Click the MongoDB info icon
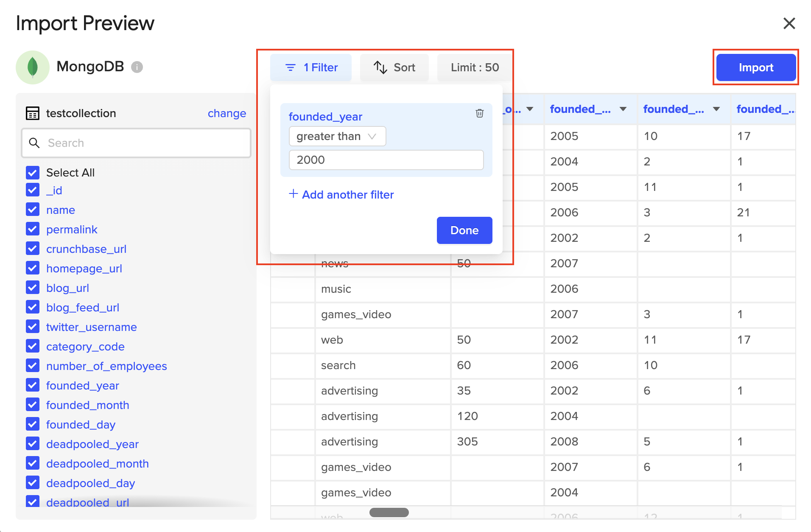Viewport: 811px width, 532px height. tap(137, 67)
